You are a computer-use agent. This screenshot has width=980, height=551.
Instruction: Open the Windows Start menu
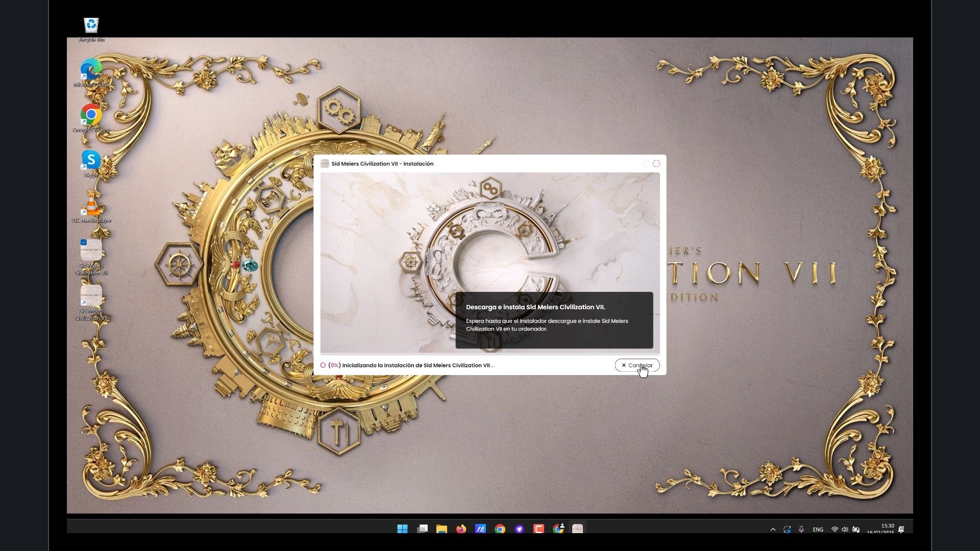402,529
